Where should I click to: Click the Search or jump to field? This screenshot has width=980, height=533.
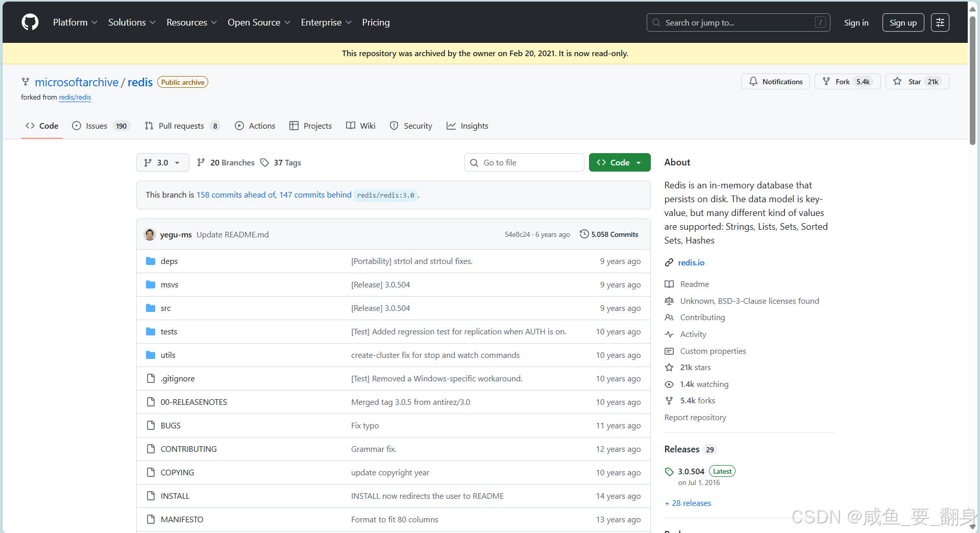[738, 22]
